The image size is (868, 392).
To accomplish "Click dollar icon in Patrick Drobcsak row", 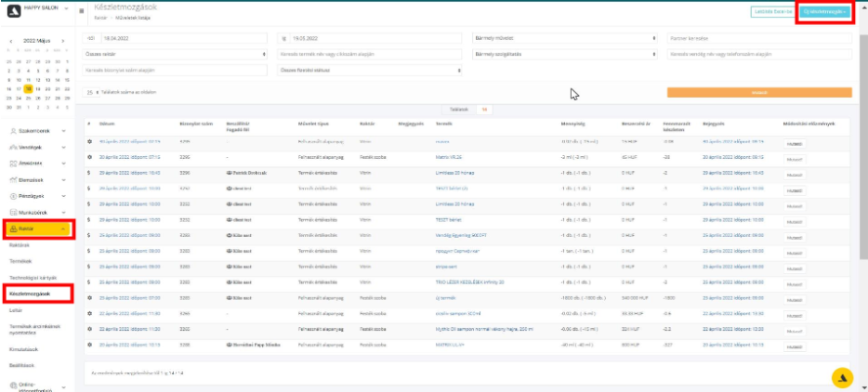I will (89, 173).
